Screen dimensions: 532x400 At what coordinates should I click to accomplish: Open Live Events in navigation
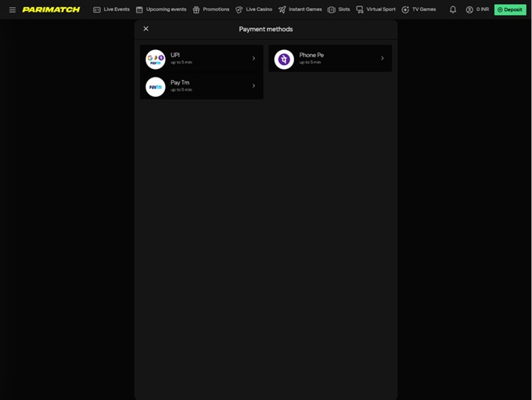(x=111, y=9)
